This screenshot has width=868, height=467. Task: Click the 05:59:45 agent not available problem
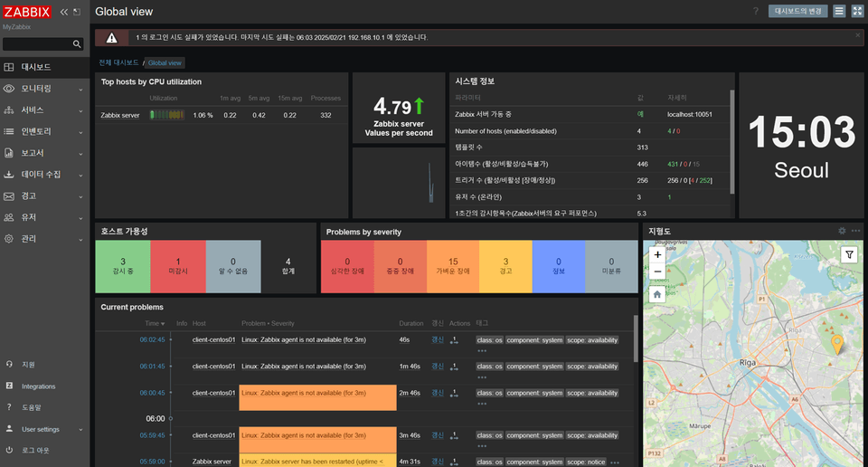(304, 435)
